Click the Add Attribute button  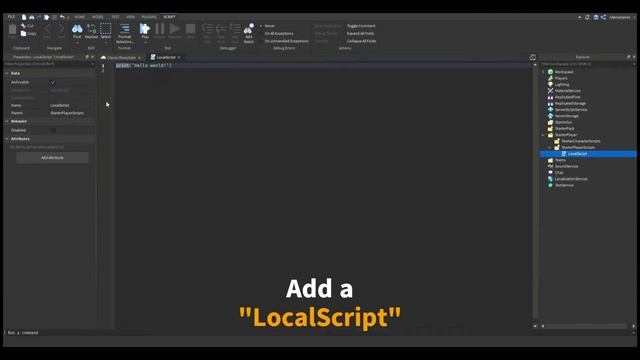click(52, 158)
